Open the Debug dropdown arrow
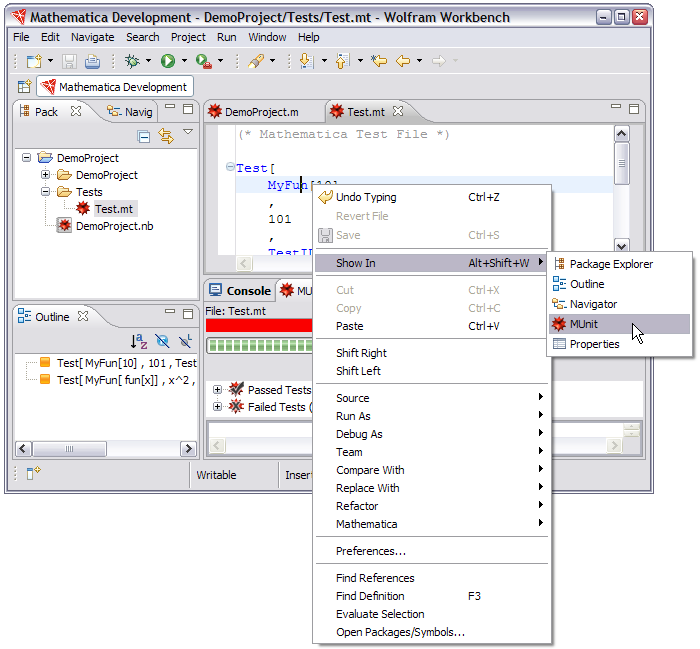Image resolution: width=700 pixels, height=649 pixels. click(x=148, y=60)
